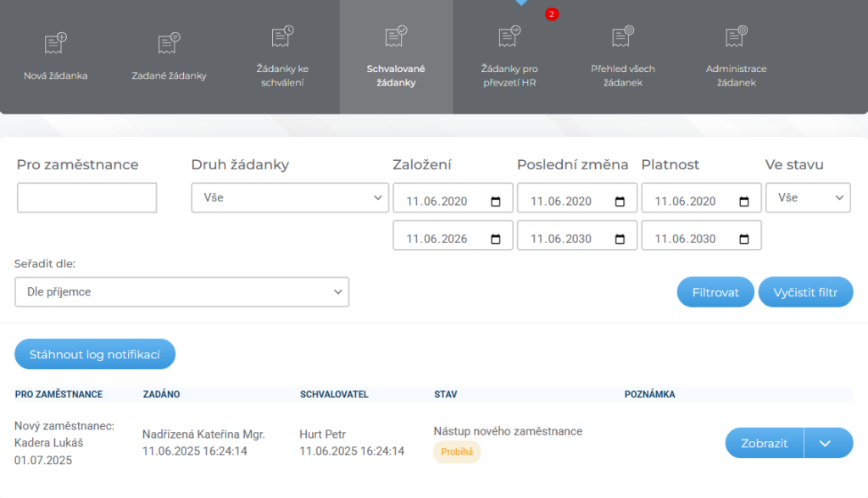
Task: Click the Žádanky ke schválení clock icon
Action: tap(282, 36)
